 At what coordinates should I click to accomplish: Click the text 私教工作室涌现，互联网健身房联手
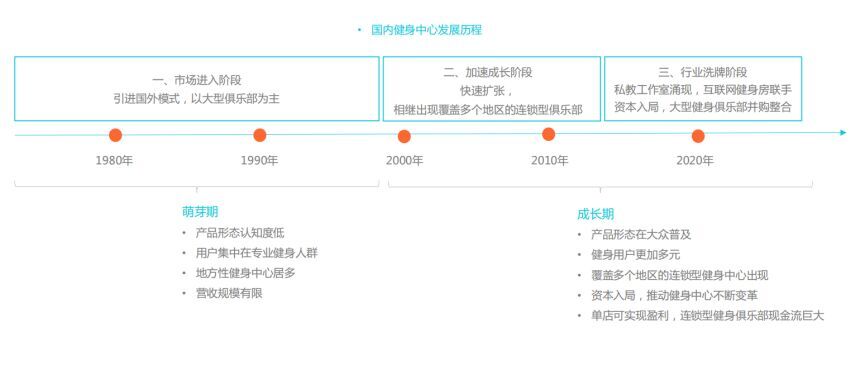[x=703, y=89]
